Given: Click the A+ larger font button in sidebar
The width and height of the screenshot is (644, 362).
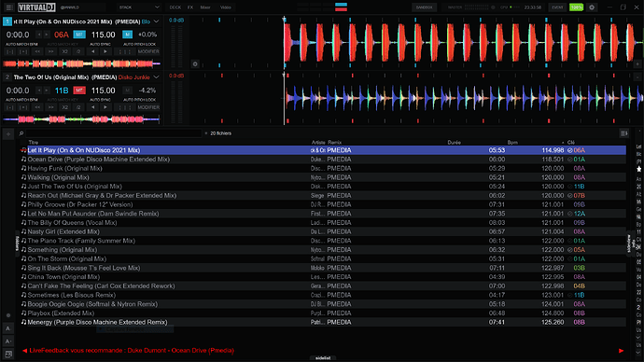Looking at the screenshot, I should coord(7,341).
